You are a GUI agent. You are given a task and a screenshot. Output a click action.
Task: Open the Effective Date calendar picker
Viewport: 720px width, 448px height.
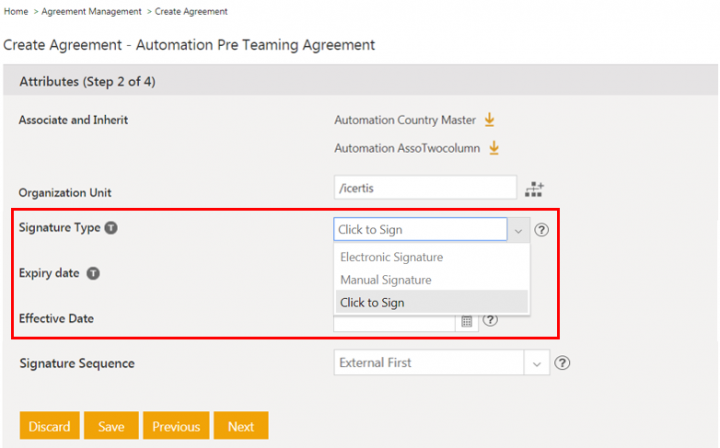466,321
